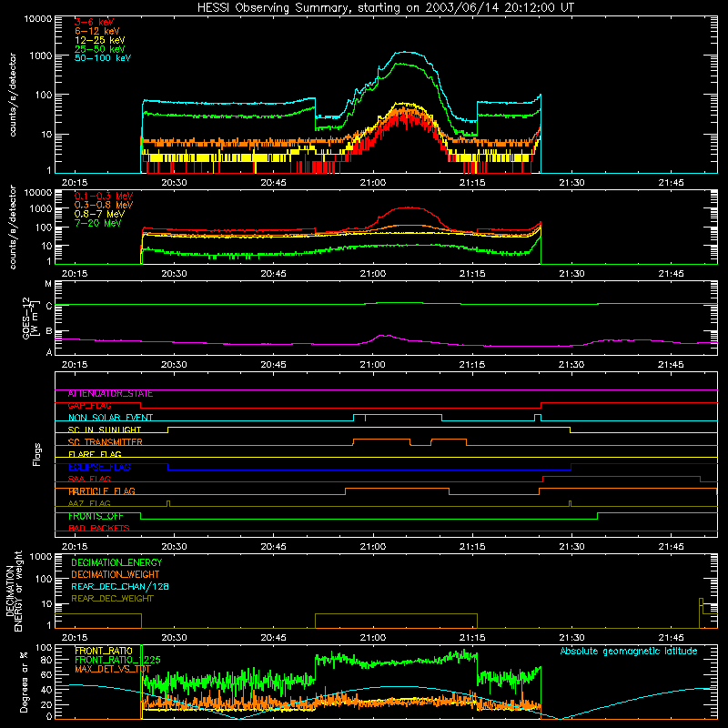The width and height of the screenshot is (728, 728).
Task: Select the FLARE_FLAG label
Action: coord(95,454)
